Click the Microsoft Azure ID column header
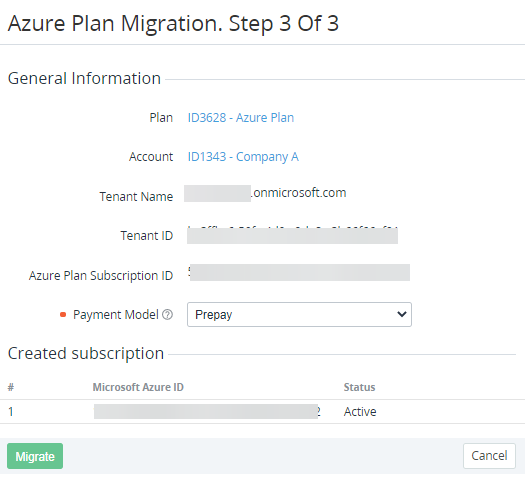Image resolution: width=525 pixels, height=479 pixels. point(138,387)
